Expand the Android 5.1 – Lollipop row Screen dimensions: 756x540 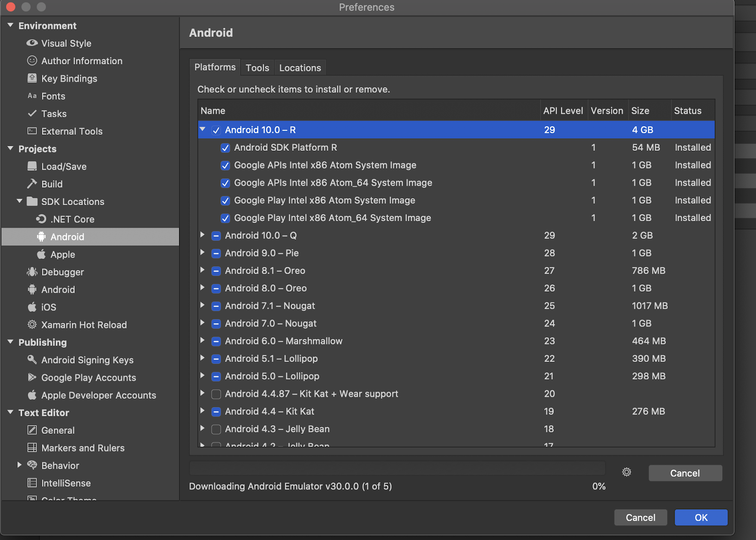click(x=203, y=358)
